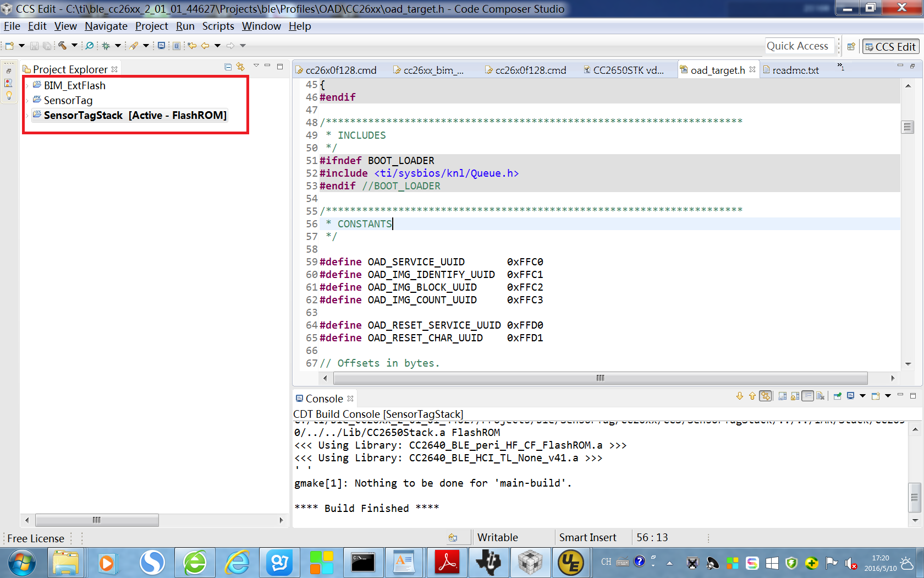The width and height of the screenshot is (924, 578).
Task: Switch to CC2650STK editor tab
Action: [624, 70]
